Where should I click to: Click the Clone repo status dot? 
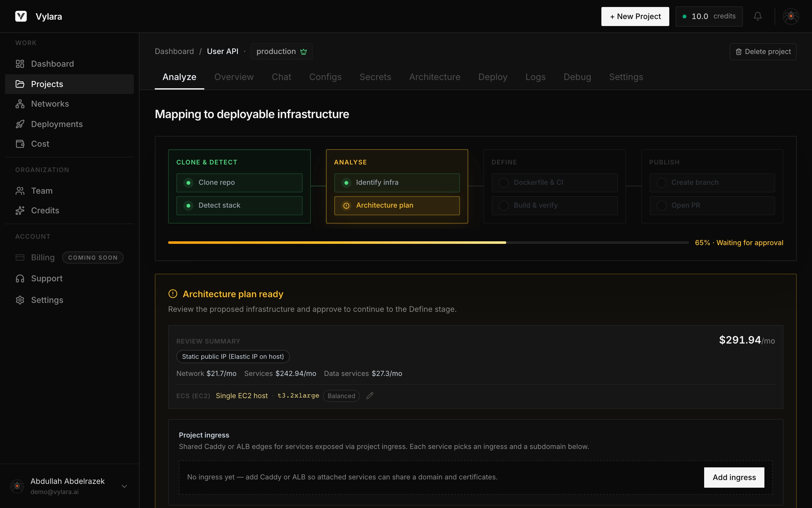tap(188, 183)
